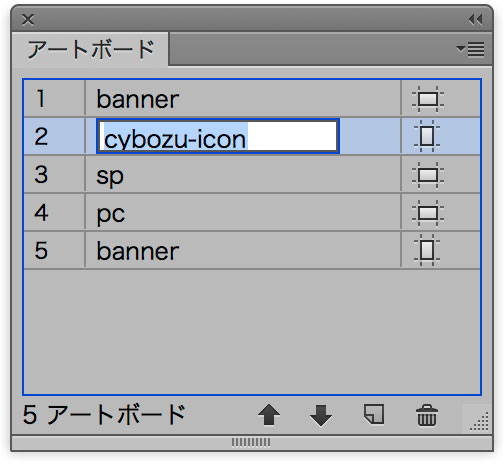Open artboard options icon for first banner row

[428, 99]
